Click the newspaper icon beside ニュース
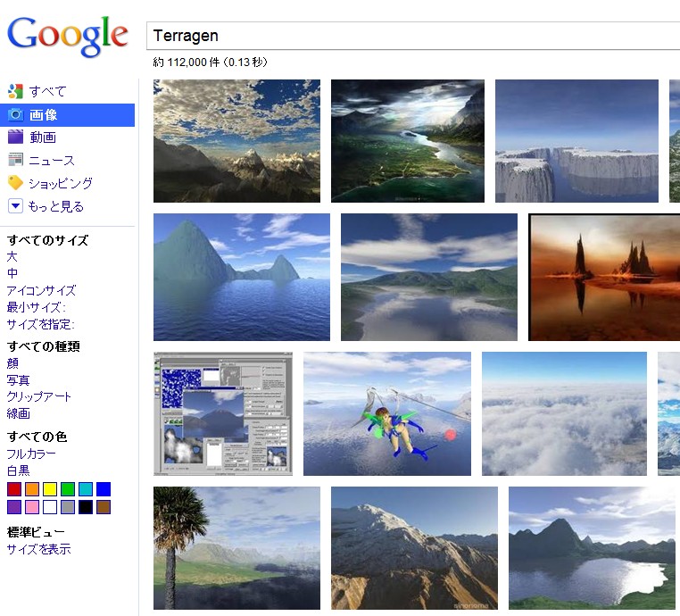The width and height of the screenshot is (680, 616). (x=15, y=160)
